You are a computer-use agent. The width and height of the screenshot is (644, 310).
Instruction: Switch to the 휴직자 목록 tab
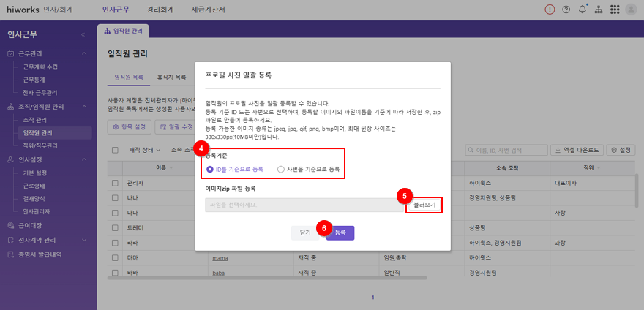point(173,77)
